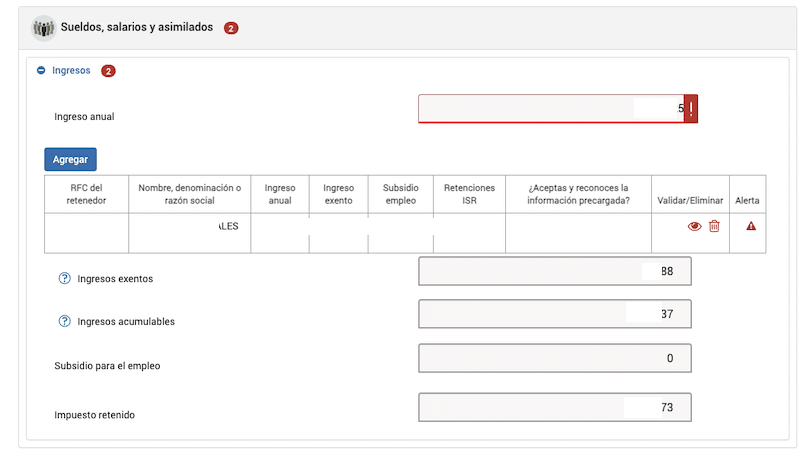
Task: Click the warning triangle in the Alerta column
Action: [751, 226]
